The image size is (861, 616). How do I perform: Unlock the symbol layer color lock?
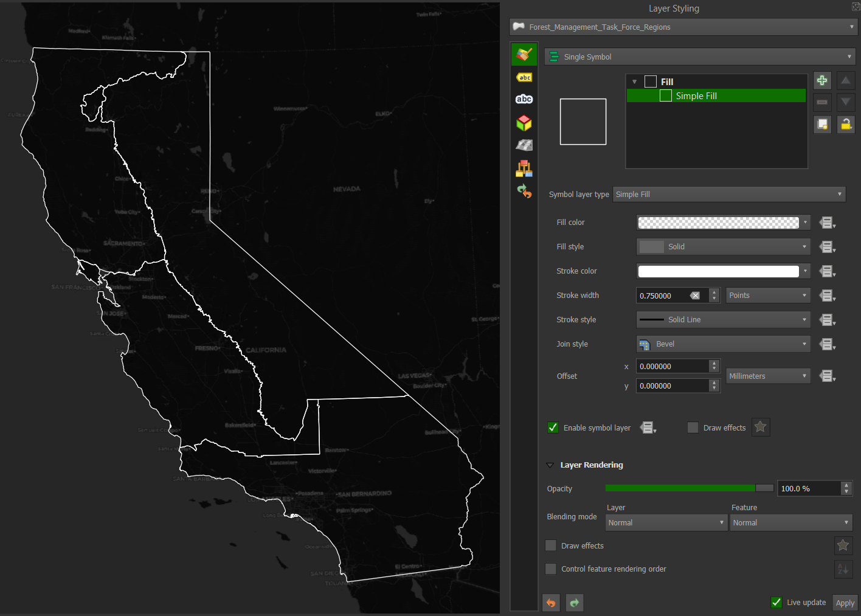coord(846,124)
